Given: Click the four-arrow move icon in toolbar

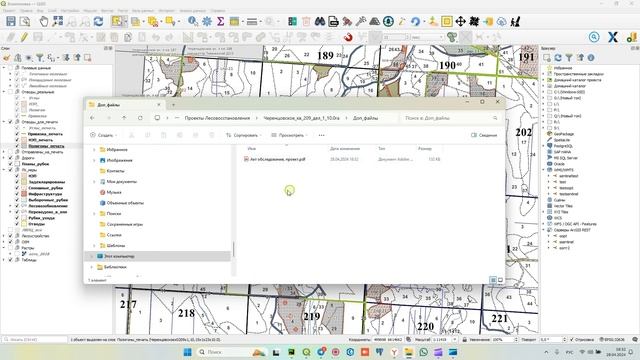Looking at the screenshot, I should click(x=460, y=21).
